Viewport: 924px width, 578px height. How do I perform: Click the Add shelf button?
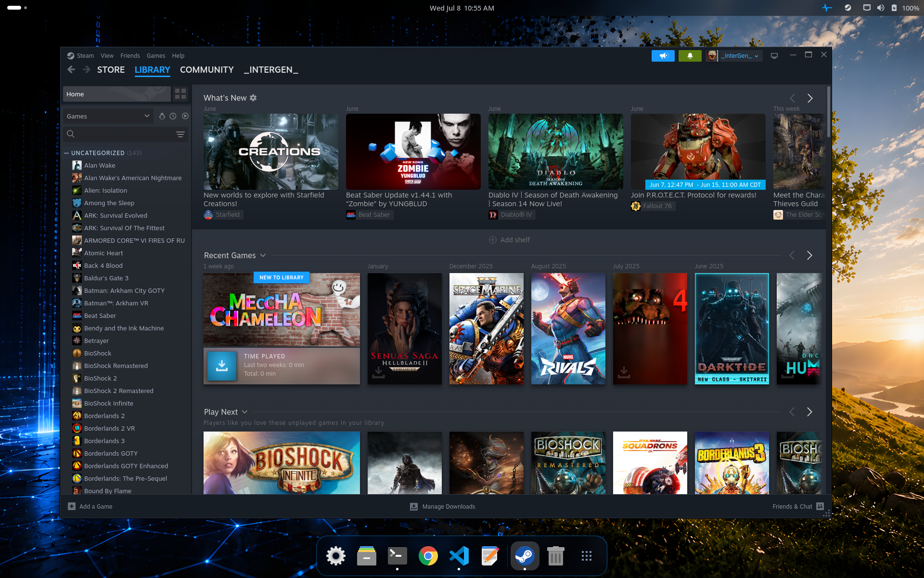point(509,240)
